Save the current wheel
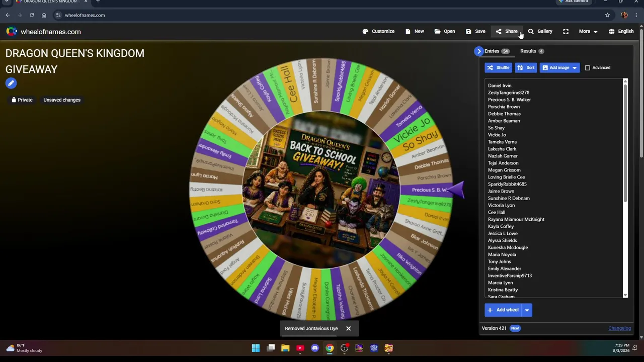Screen dimensions: 644x362 [475, 31]
